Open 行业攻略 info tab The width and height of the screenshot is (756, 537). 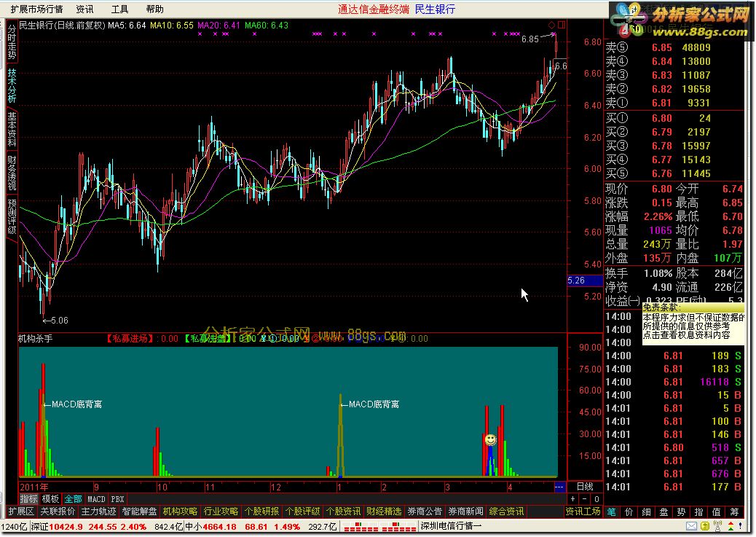[221, 511]
